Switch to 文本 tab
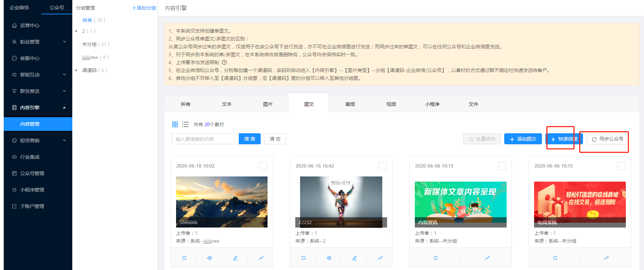 click(x=226, y=104)
